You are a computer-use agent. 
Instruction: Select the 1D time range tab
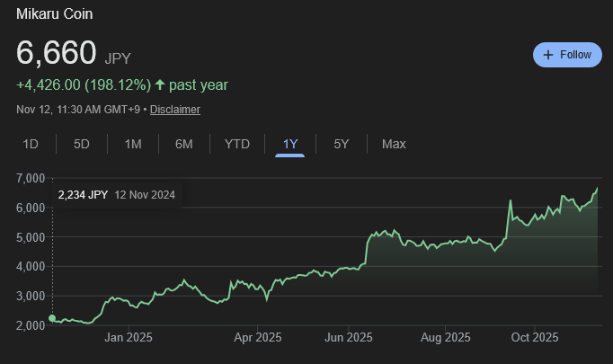coord(31,144)
